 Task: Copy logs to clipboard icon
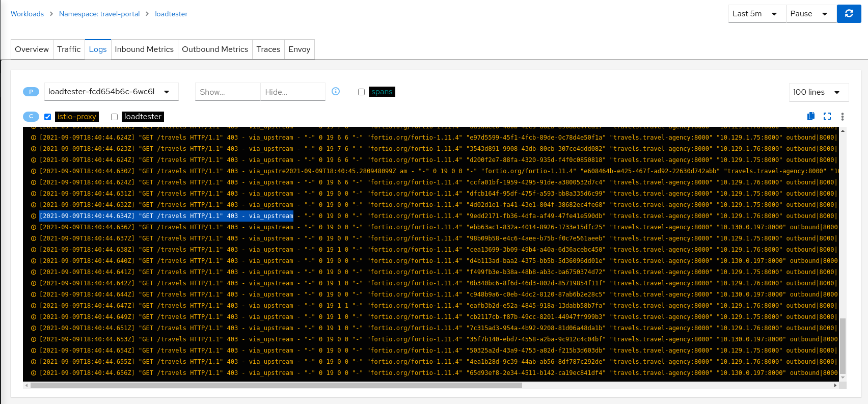point(811,116)
